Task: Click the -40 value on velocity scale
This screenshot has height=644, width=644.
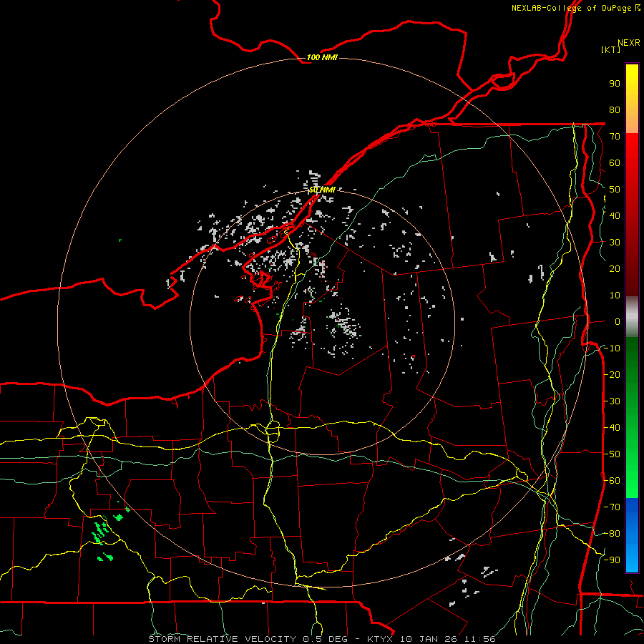Action: [612, 428]
